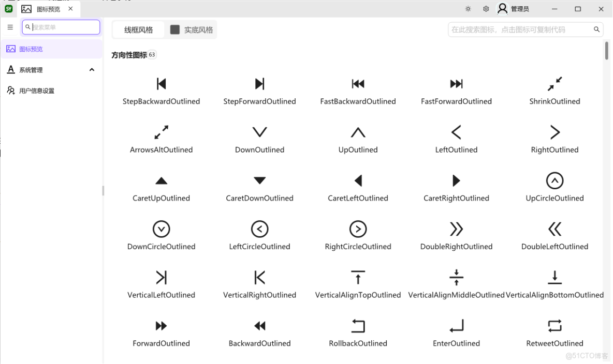Enable 线框风格 icon style

(138, 29)
